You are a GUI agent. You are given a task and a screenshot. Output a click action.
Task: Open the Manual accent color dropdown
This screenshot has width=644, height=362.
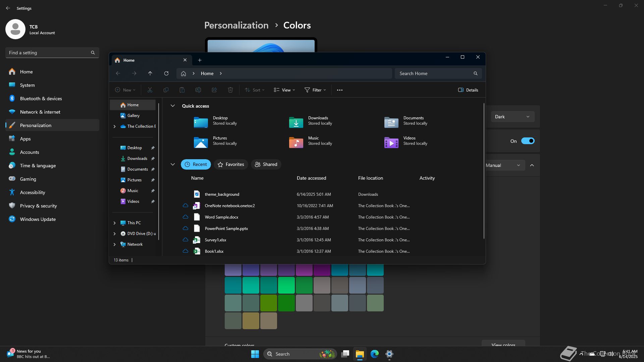pos(504,165)
